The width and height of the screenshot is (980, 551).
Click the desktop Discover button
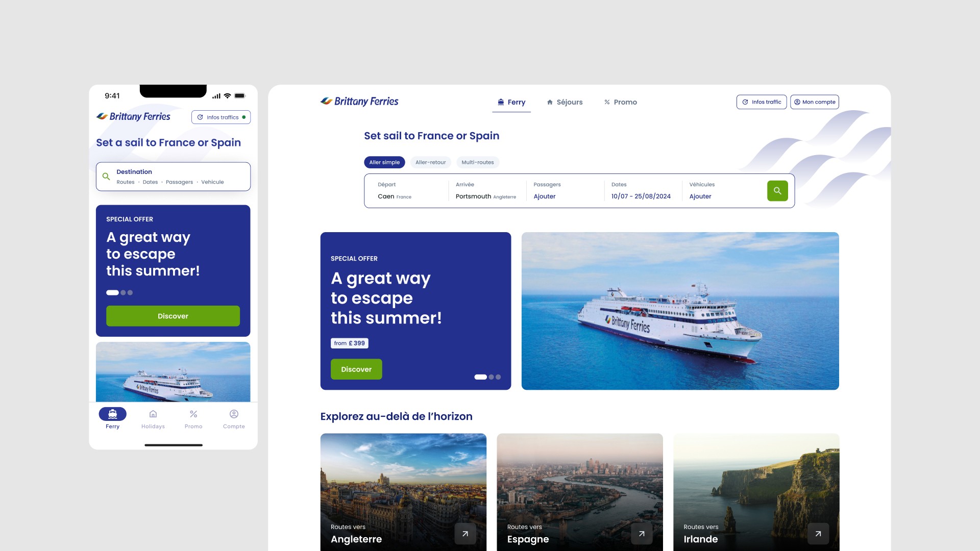tap(356, 369)
